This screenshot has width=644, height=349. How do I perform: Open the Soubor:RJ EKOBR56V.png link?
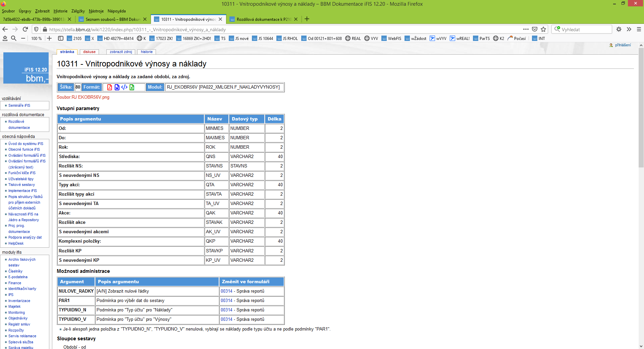pos(83,97)
